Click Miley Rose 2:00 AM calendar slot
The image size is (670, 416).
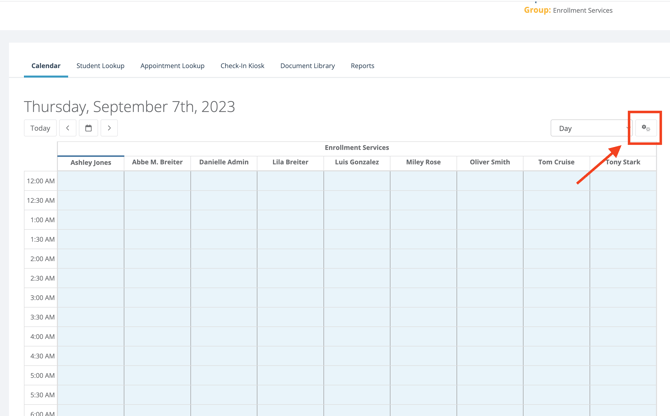[x=423, y=259]
